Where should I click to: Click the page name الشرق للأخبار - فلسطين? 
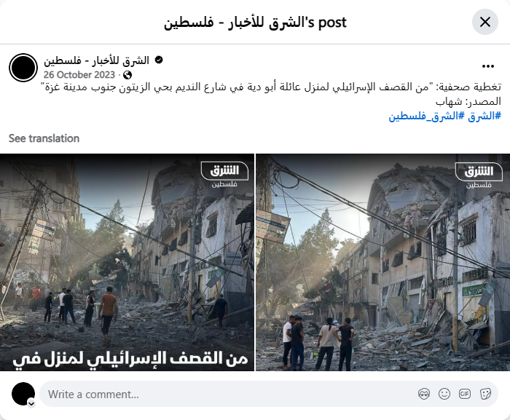[96, 60]
